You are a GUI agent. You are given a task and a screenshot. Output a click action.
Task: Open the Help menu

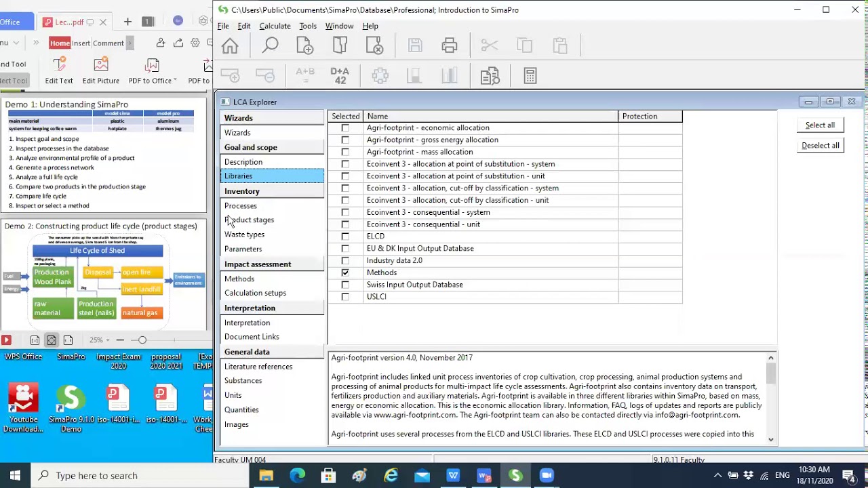click(x=370, y=26)
